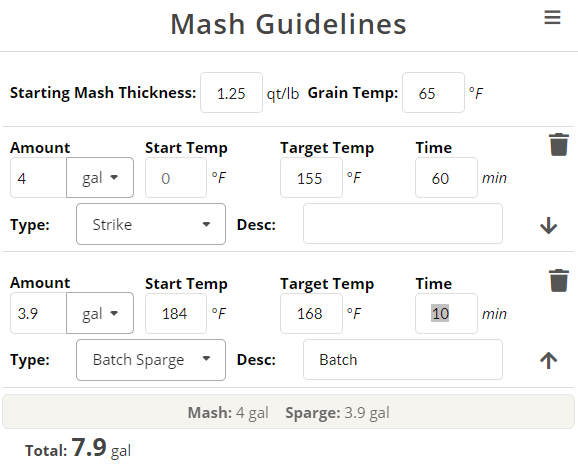Edit Sparge amount of 3.9
This screenshot has width=578, height=469.
(x=39, y=313)
